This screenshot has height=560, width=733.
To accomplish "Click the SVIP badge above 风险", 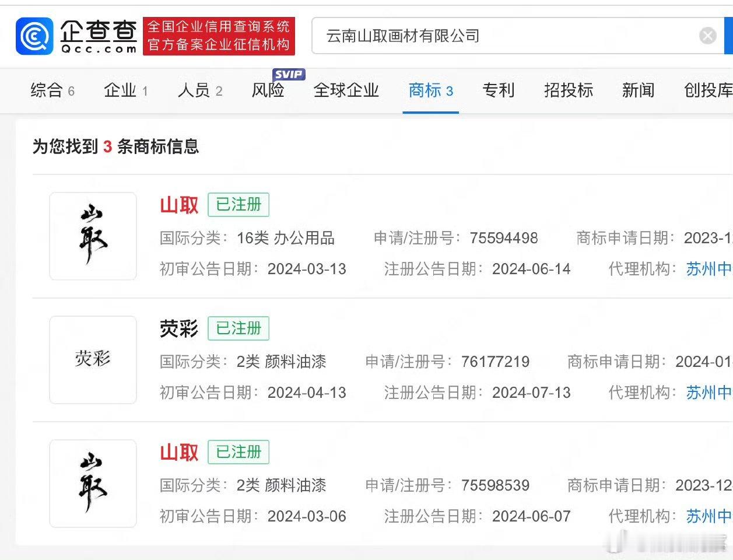I will (x=289, y=74).
